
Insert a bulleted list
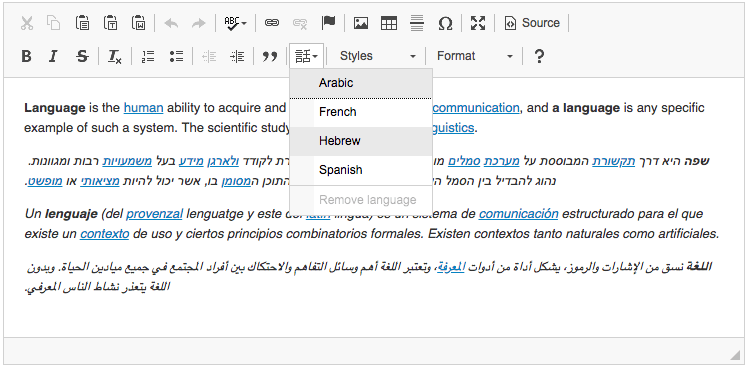(176, 56)
